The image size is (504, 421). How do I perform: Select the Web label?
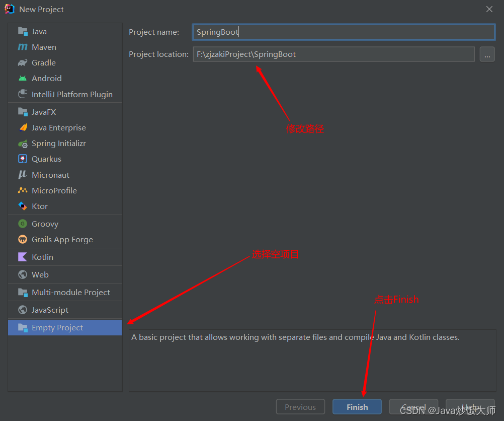coord(40,274)
